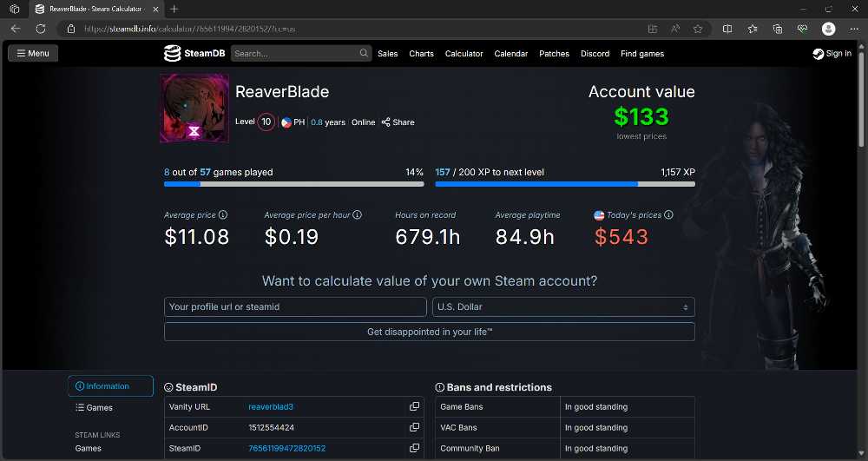Open the Calendar page

[511, 54]
